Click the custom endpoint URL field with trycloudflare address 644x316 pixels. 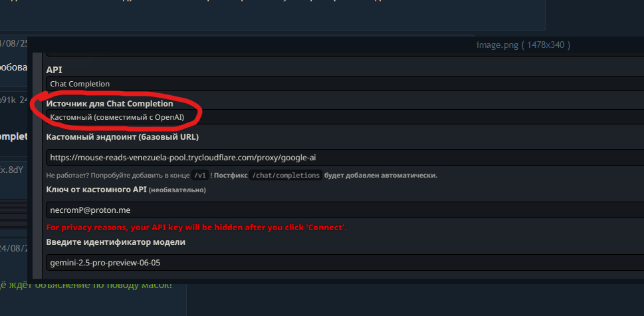(345, 158)
